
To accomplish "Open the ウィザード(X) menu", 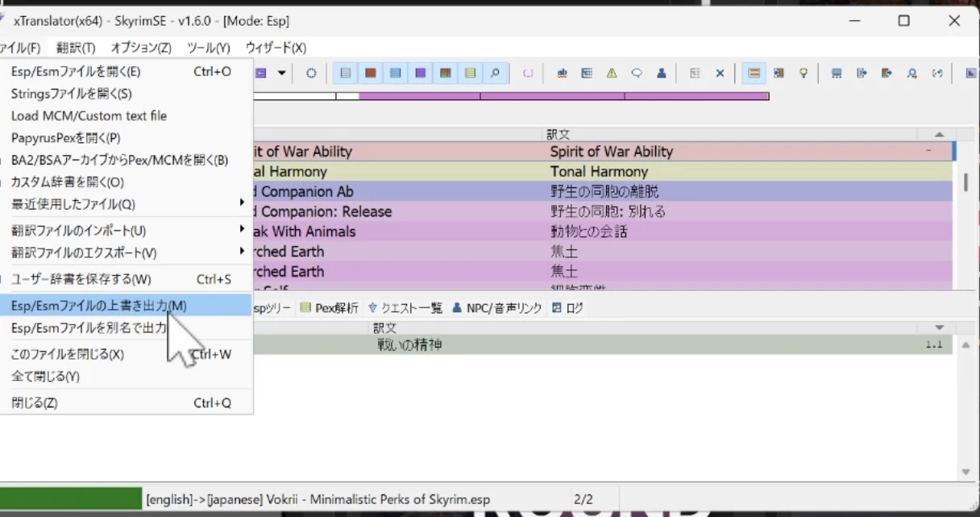I will pyautogui.click(x=276, y=48).
